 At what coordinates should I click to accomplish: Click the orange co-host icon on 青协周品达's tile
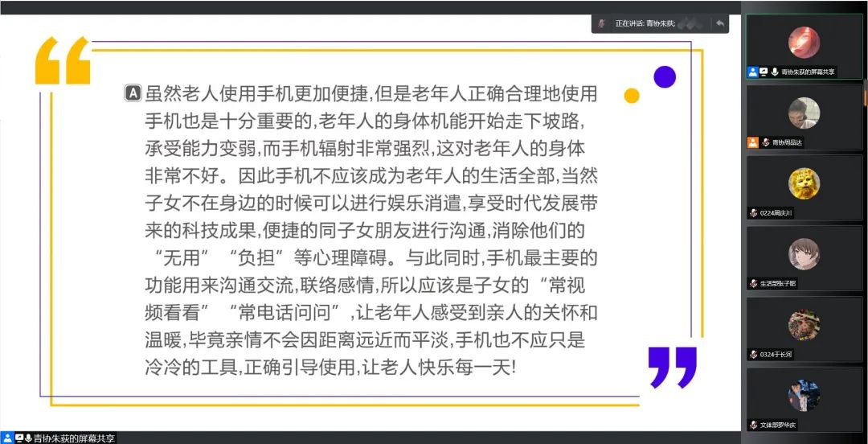tap(752, 142)
